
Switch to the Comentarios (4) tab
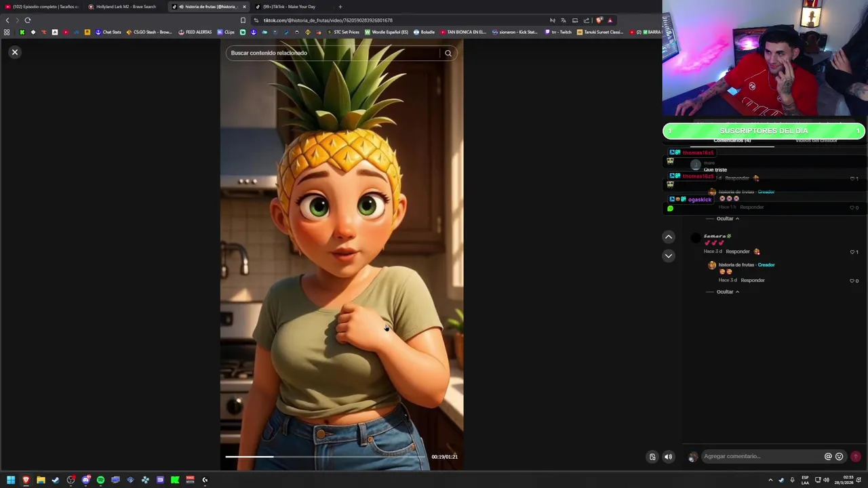732,140
